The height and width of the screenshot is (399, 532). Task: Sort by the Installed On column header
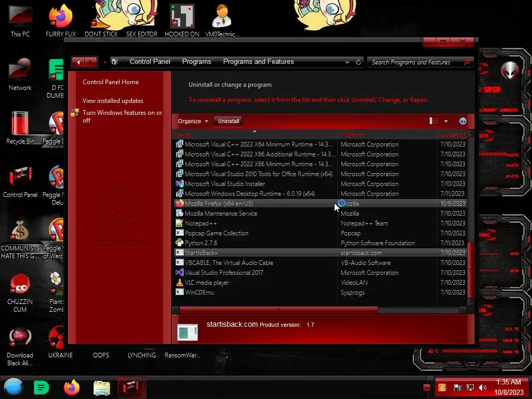coord(453,135)
